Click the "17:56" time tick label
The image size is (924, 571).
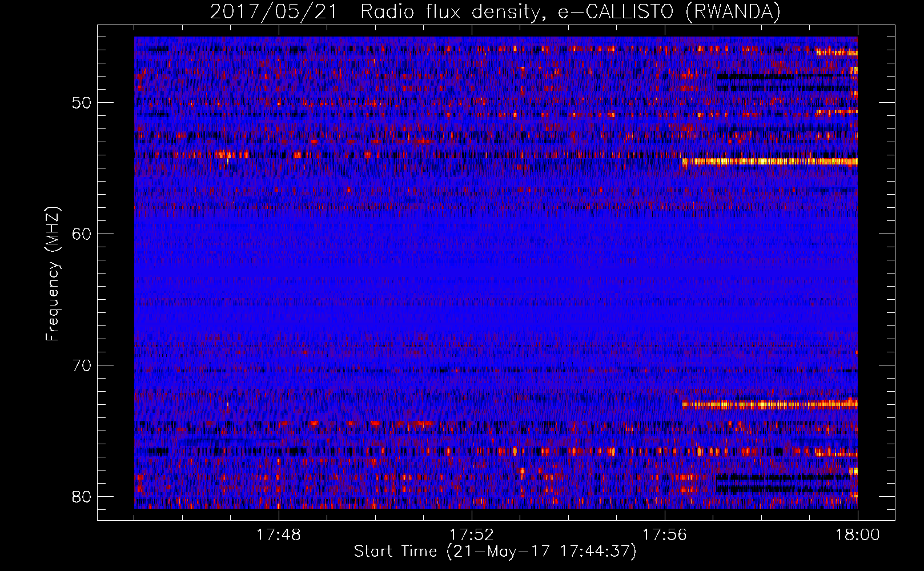click(665, 535)
